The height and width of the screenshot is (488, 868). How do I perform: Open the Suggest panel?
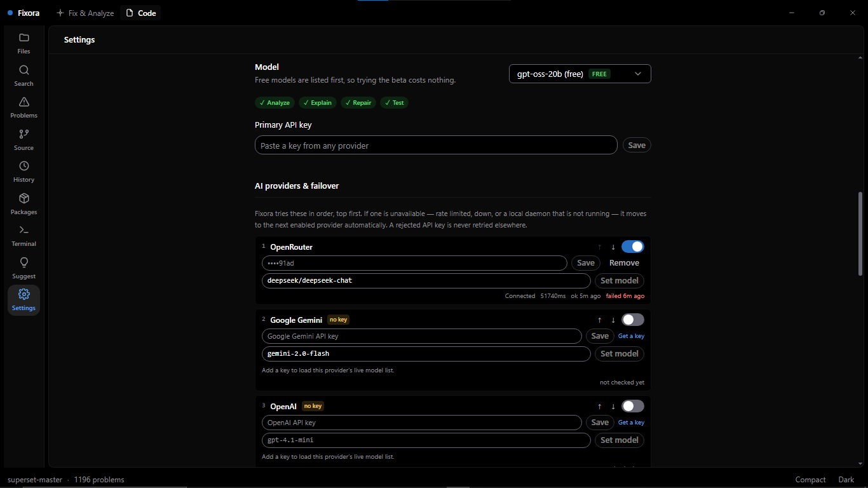24,268
